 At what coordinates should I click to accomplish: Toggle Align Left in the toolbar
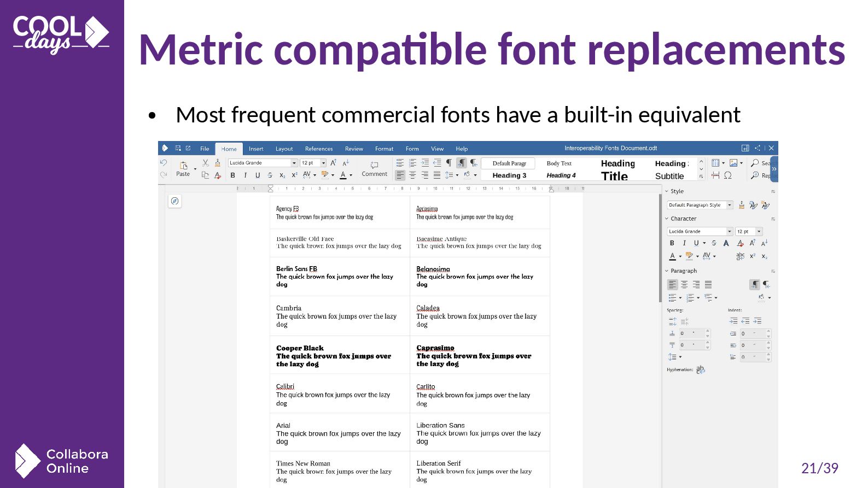[400, 175]
